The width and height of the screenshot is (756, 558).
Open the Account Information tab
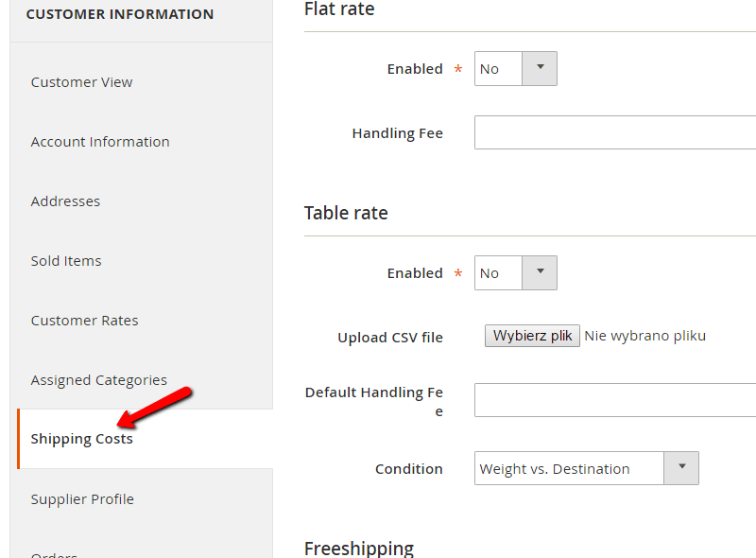coord(100,142)
